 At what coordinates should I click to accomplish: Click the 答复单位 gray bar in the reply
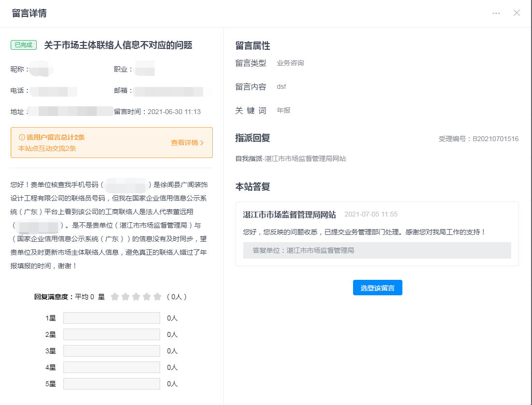point(377,250)
